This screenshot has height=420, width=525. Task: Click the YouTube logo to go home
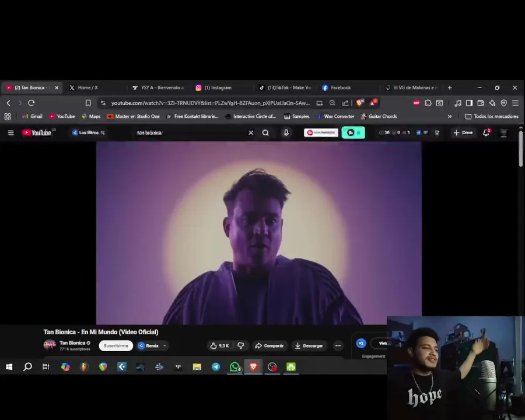click(37, 132)
